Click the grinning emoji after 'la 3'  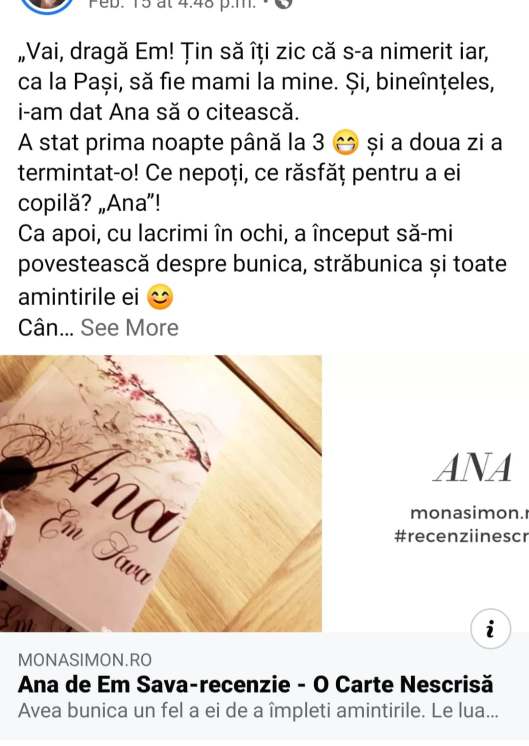(346, 143)
